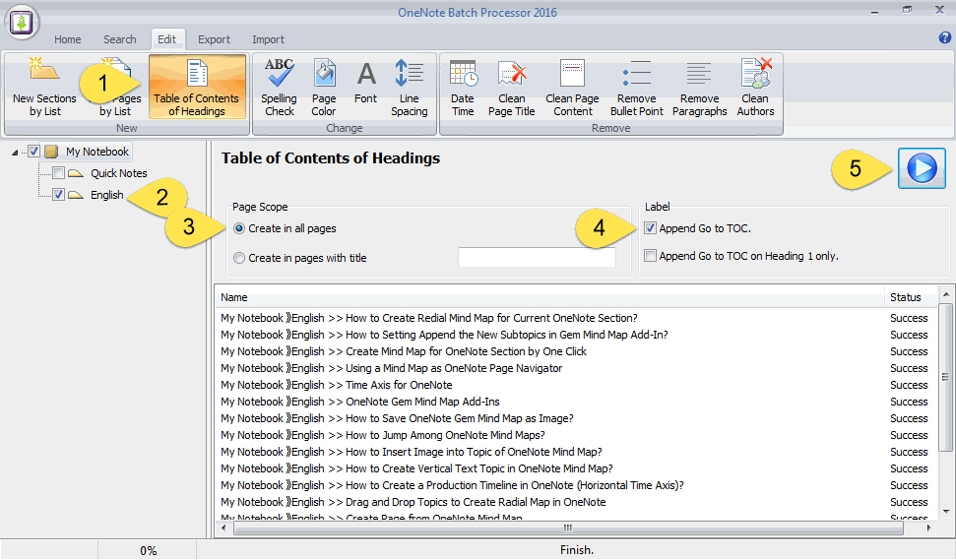Viewport: 956px width, 560px height.
Task: Select row 'Time Axis for OneNote'
Action: pos(576,385)
